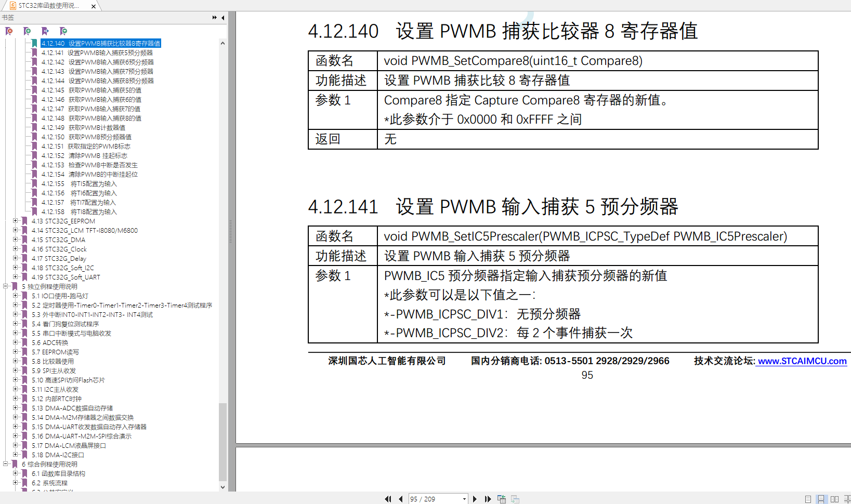The image size is (851, 504).
Task: Open bookmark 5.8 比较器使用
Action: pos(53,361)
